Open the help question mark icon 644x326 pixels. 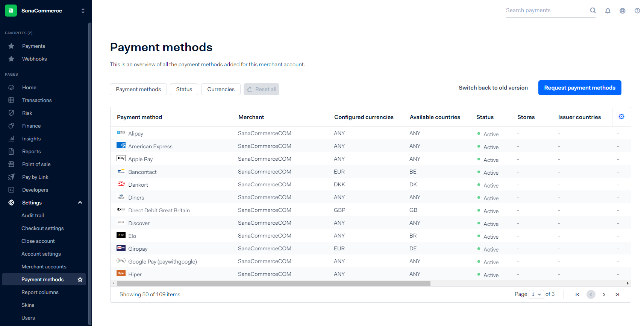[637, 11]
